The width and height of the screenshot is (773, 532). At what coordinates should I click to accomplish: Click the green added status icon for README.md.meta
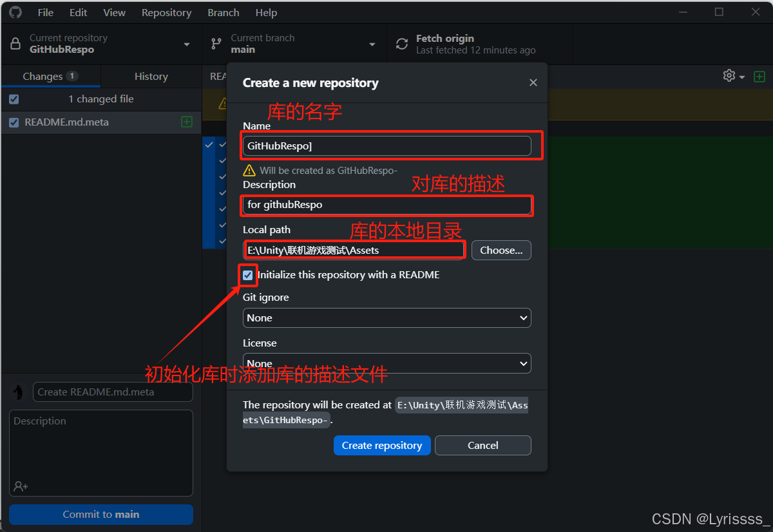(x=187, y=122)
